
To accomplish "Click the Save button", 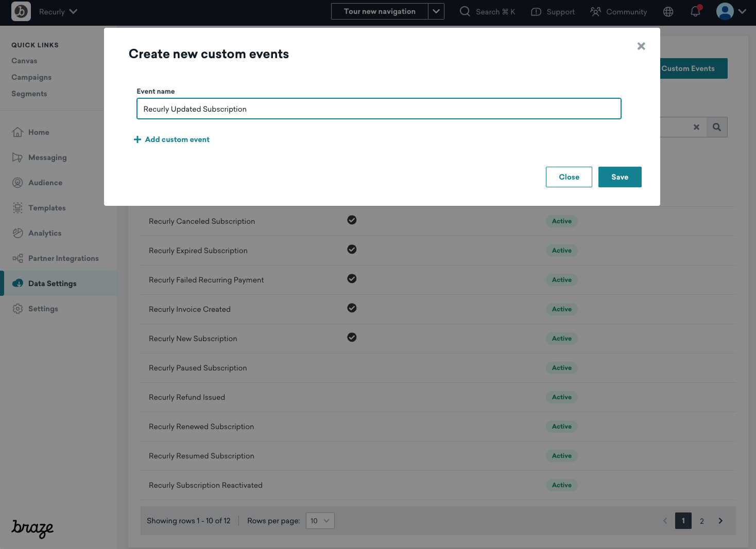I will coord(620,177).
